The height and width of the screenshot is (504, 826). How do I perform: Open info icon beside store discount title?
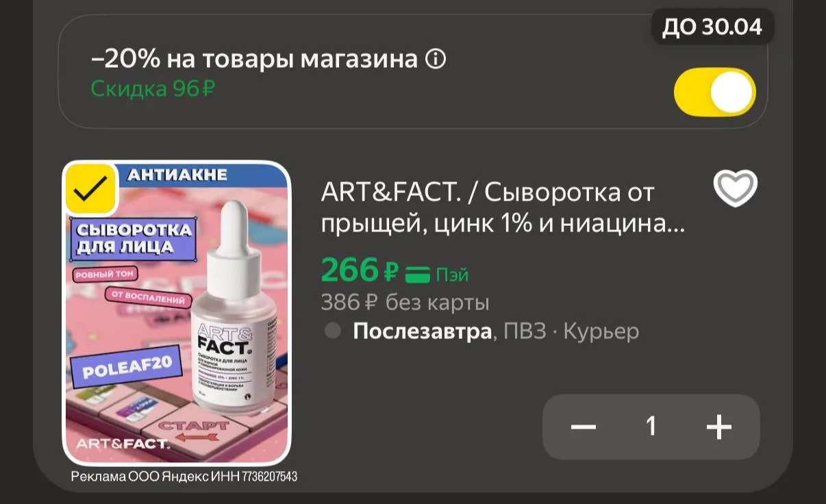(436, 60)
